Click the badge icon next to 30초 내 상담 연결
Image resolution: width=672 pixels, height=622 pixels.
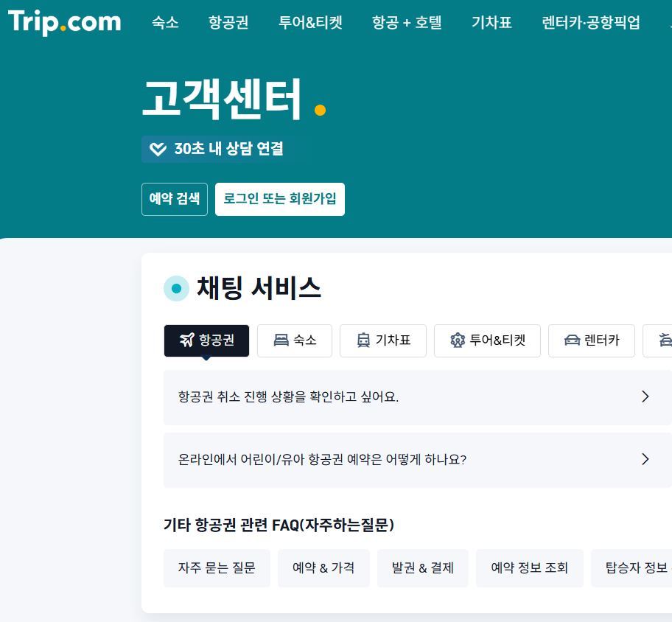click(158, 148)
